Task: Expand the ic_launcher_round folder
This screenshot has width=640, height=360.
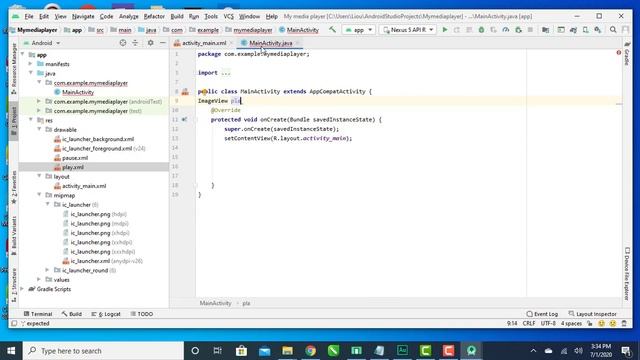Action: (x=47, y=270)
